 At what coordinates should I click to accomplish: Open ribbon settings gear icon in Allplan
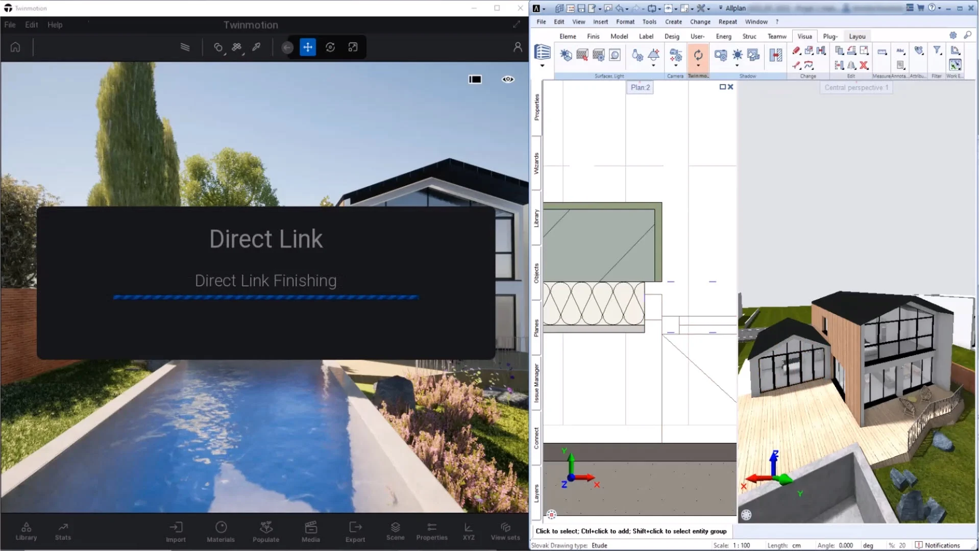coord(953,35)
